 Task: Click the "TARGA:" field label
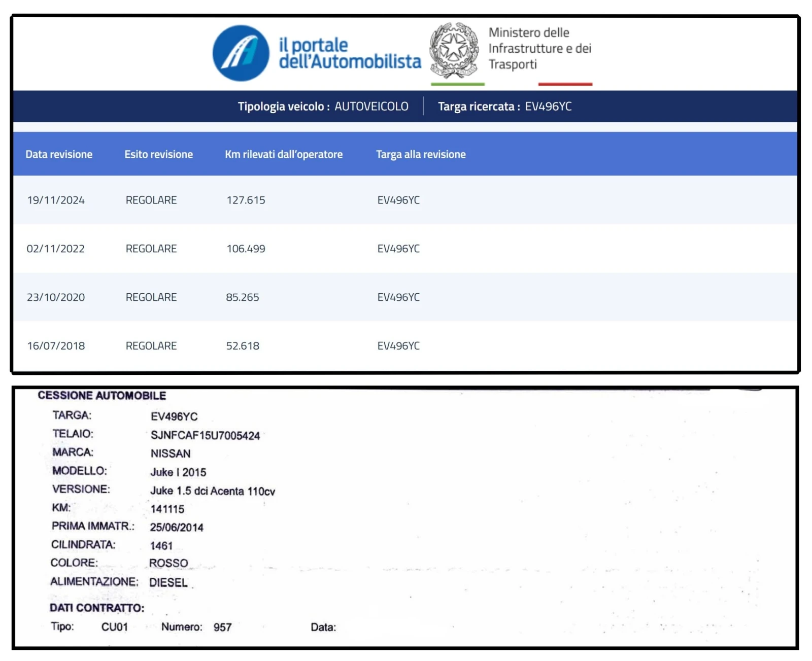click(72, 415)
